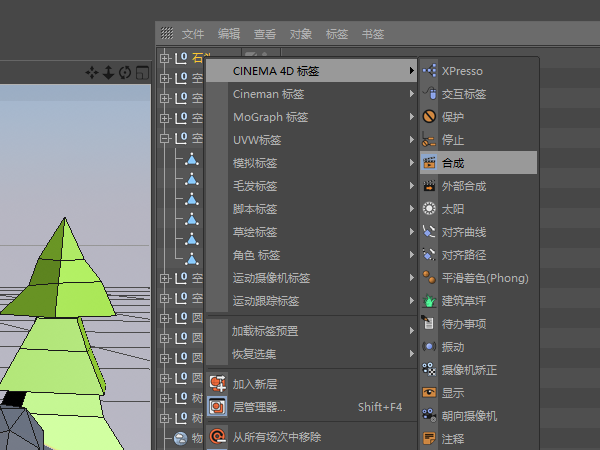The height and width of the screenshot is (450, 600).
Task: Toggle the viewport maximize layout icon
Action: click(x=142, y=72)
